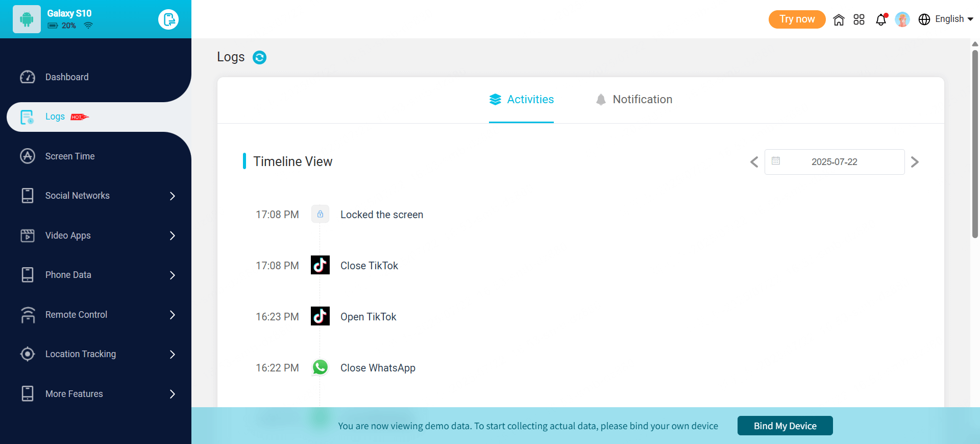
Task: Click the Video Apps icon
Action: [x=28, y=236]
